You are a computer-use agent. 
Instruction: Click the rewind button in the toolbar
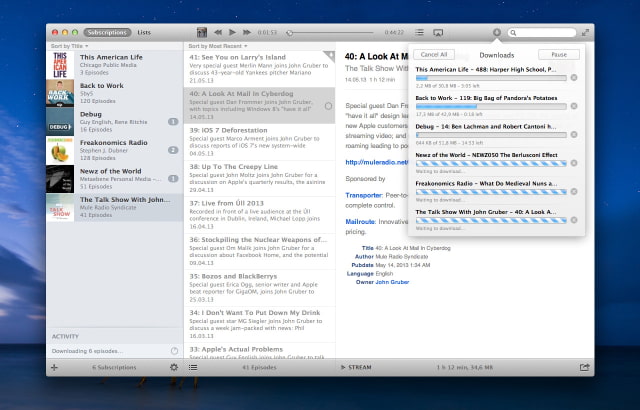coord(217,33)
